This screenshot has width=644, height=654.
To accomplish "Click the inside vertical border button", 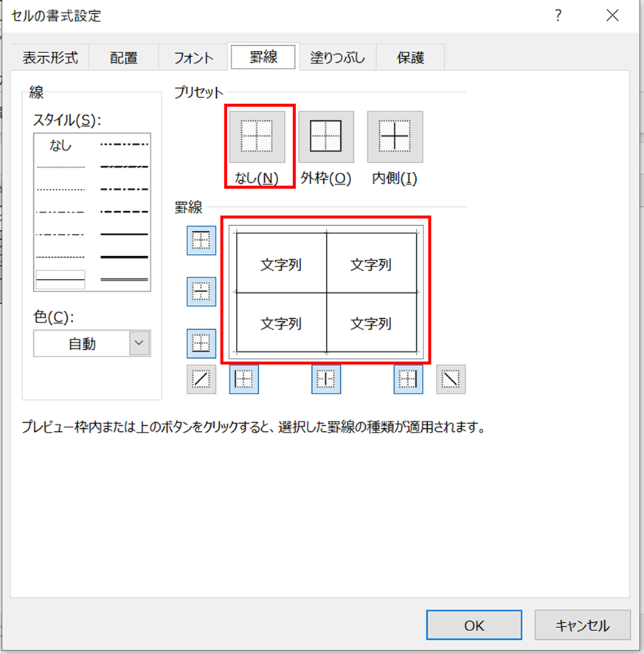I will pos(326,379).
